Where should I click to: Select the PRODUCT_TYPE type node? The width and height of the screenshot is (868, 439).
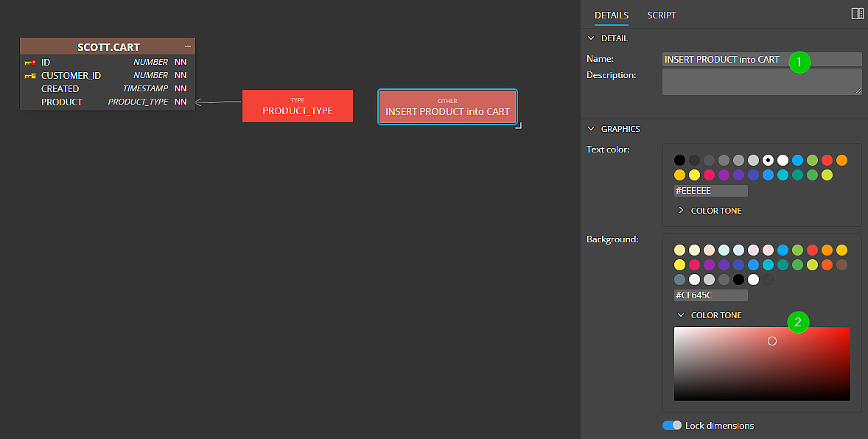click(298, 106)
